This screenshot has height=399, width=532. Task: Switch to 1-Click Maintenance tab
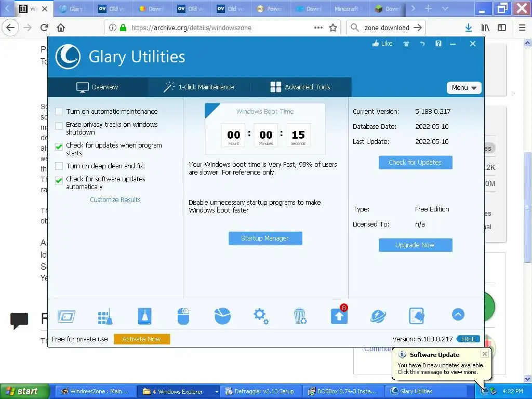pos(199,87)
